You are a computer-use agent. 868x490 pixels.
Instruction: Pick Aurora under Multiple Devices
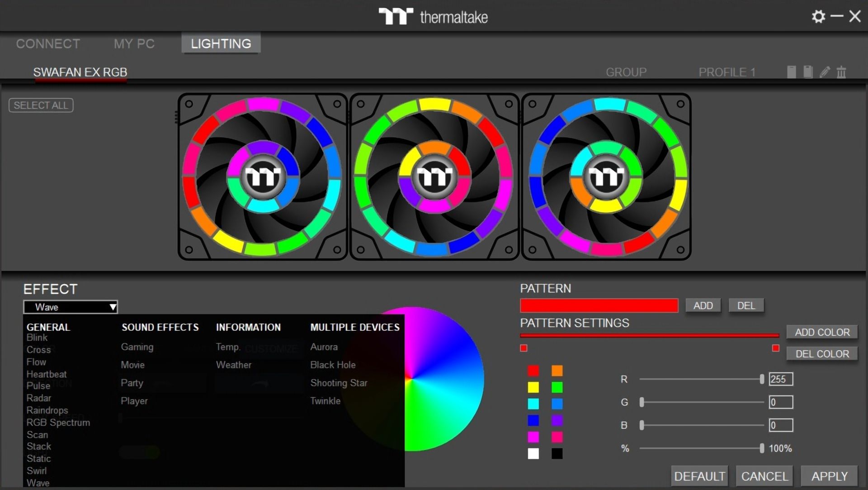pos(324,347)
